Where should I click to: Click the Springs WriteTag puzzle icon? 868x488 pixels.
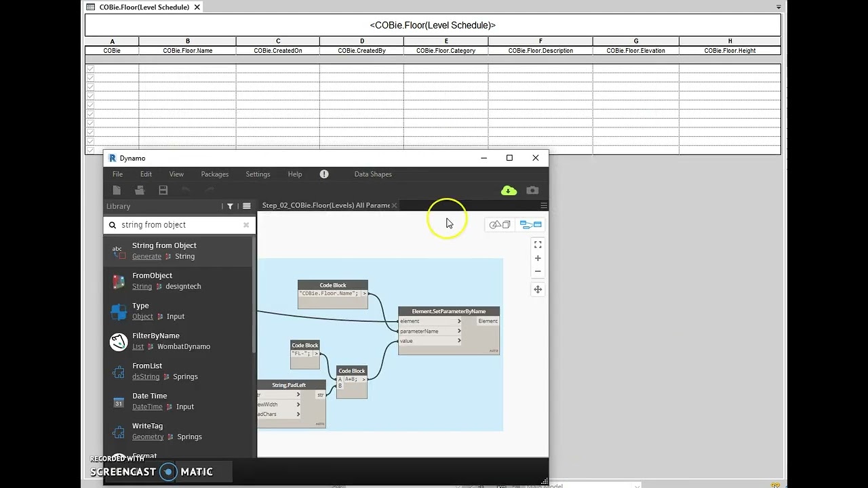click(x=119, y=432)
